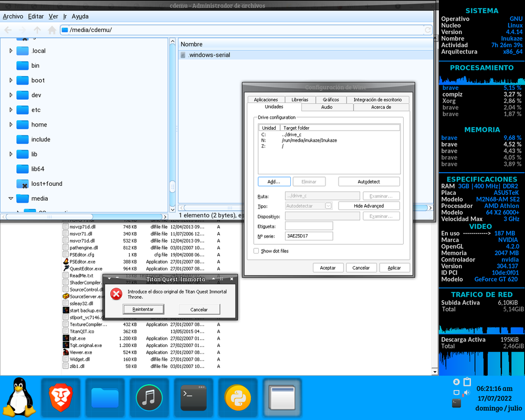Switch to Gráficos tab
Viewport: 525px width, 420px height.
pyautogui.click(x=331, y=99)
